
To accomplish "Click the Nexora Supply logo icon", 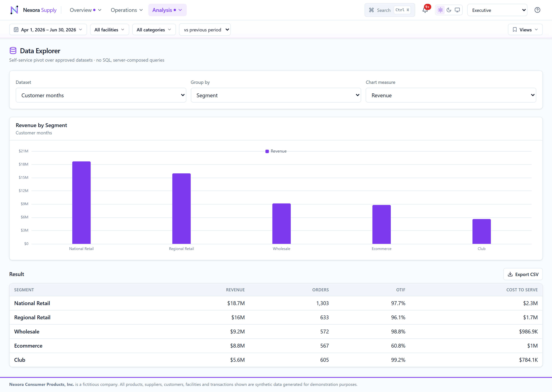I will (x=14, y=10).
